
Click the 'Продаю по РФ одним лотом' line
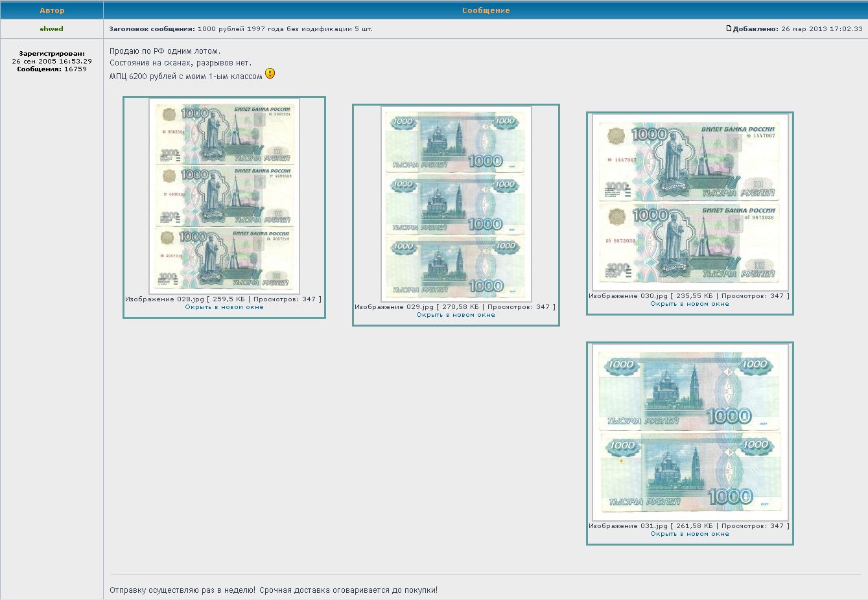165,51
